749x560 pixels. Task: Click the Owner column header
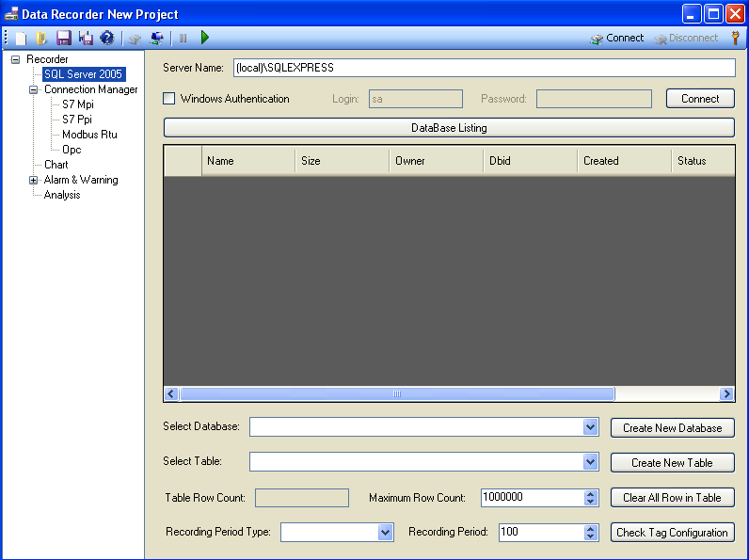tap(437, 161)
